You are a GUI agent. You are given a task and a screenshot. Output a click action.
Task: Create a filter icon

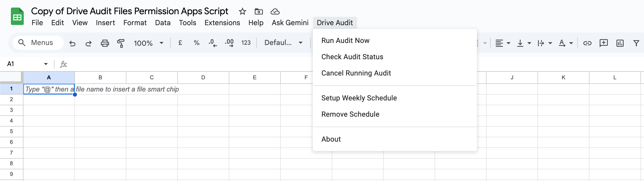click(x=636, y=43)
